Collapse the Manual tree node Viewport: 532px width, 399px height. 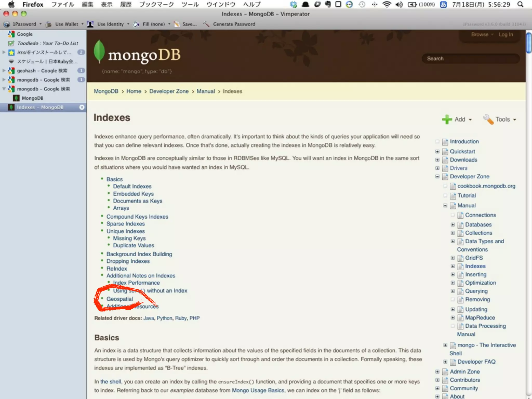445,205
